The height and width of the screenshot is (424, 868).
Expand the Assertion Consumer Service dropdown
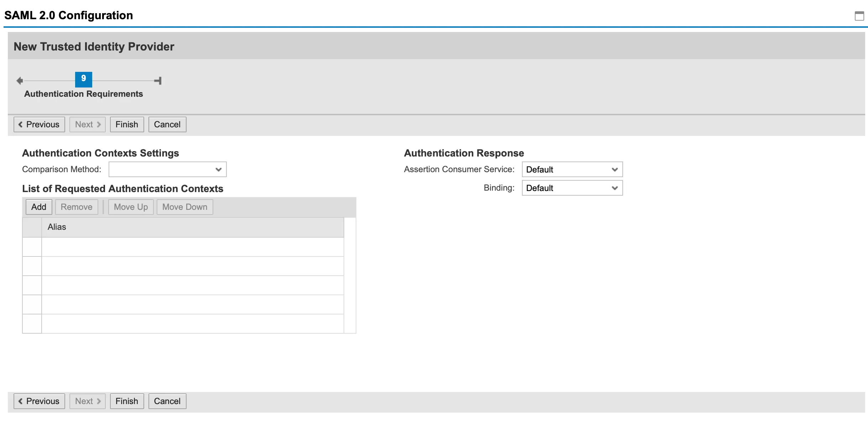point(572,169)
